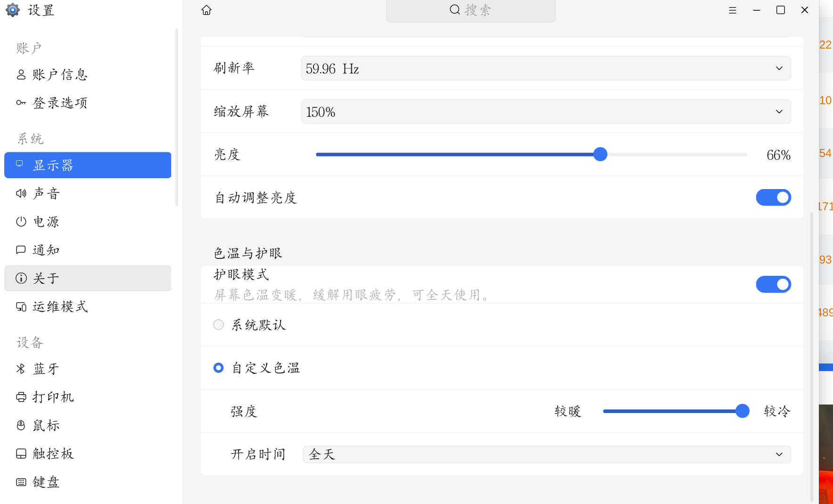Click the key icon for 登录选项
The image size is (833, 504).
[x=21, y=103]
